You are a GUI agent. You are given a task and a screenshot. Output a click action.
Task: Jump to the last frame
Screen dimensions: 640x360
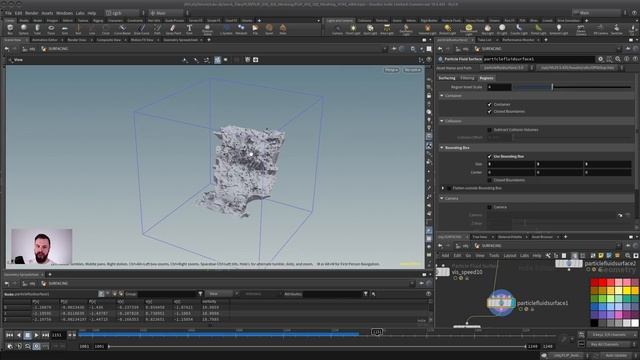coord(45,335)
